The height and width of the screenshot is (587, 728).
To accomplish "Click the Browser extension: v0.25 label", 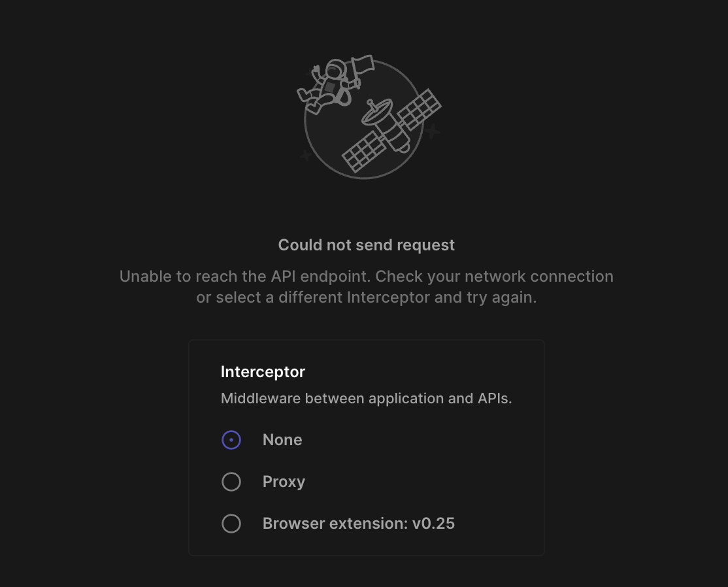I will (358, 524).
